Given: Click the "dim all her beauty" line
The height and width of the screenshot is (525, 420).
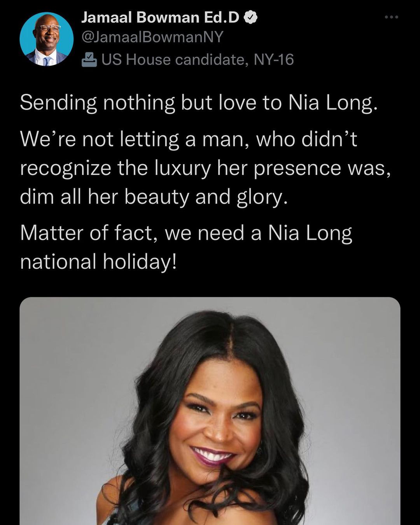Looking at the screenshot, I should click(x=154, y=197).
